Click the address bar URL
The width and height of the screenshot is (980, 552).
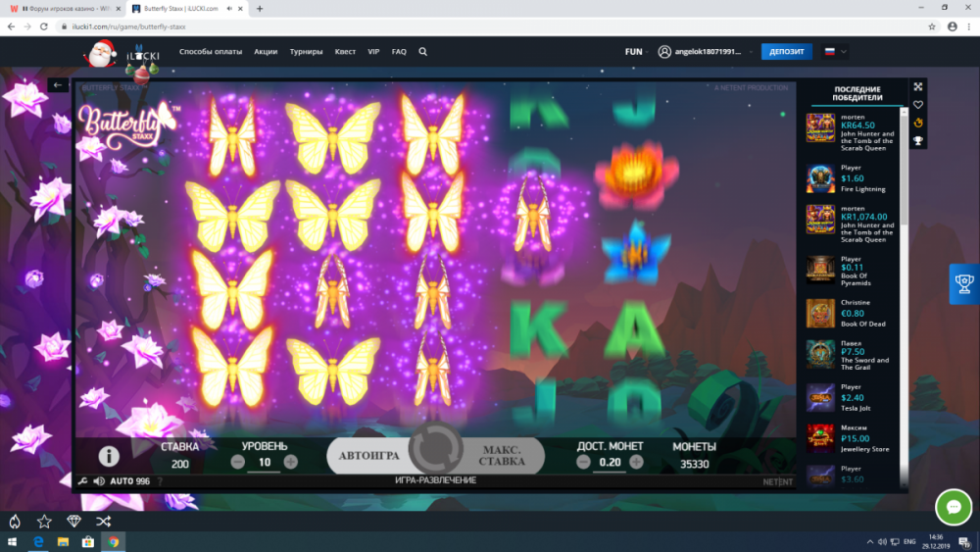click(128, 26)
